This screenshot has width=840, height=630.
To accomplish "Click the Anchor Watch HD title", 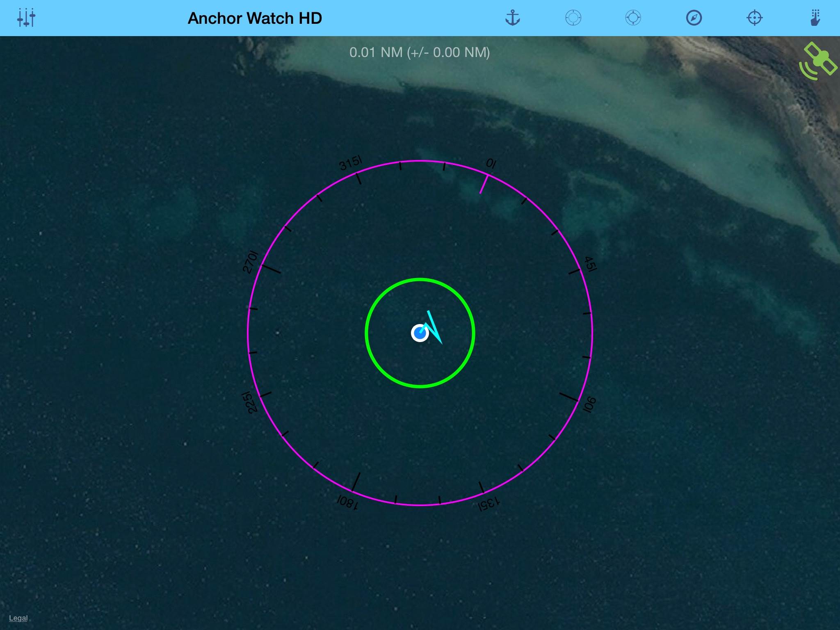I will [x=255, y=18].
